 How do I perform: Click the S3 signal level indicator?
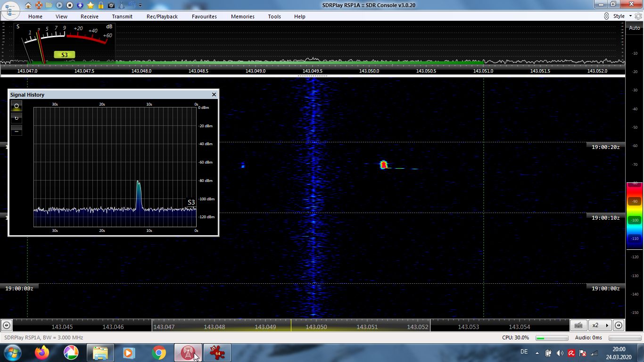click(x=65, y=55)
